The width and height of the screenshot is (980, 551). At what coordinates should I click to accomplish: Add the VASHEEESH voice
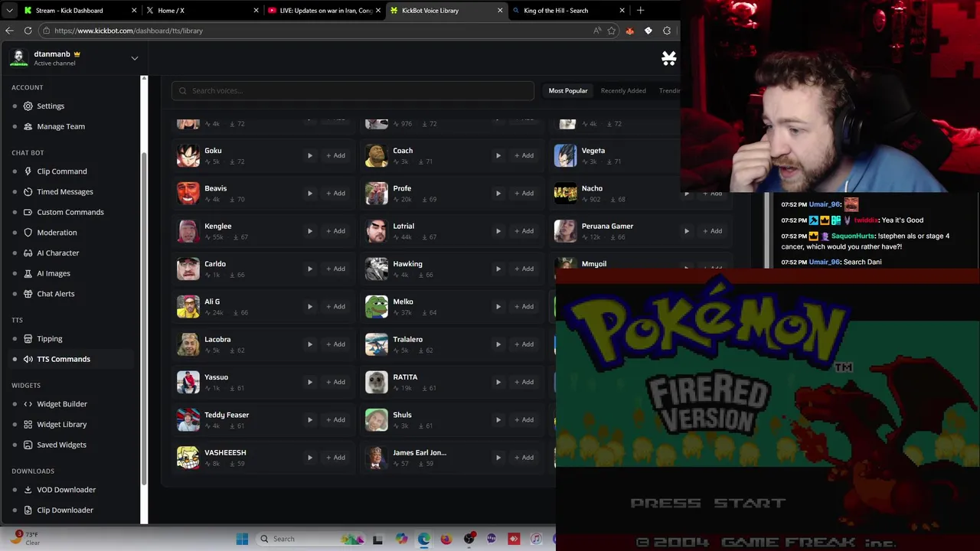click(x=335, y=457)
